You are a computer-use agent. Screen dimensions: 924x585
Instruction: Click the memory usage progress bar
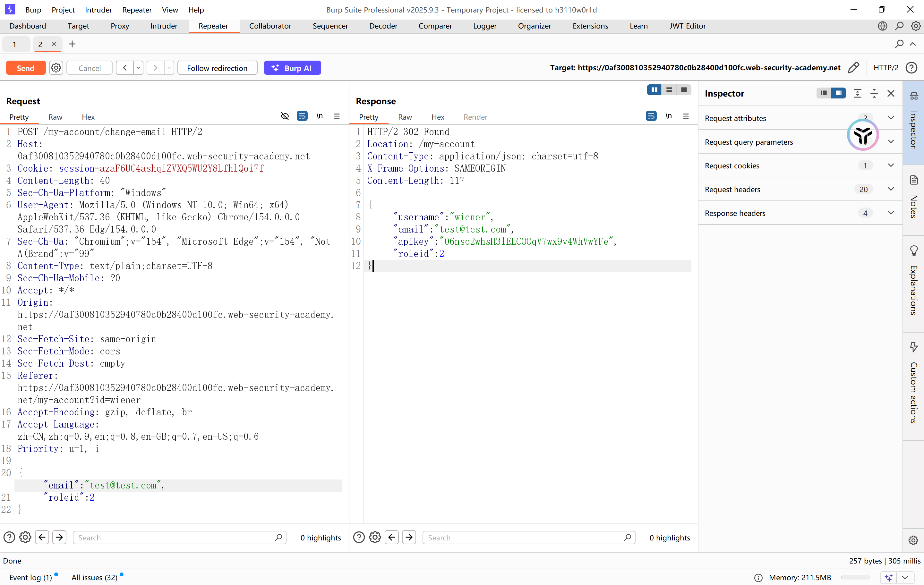tap(855, 577)
